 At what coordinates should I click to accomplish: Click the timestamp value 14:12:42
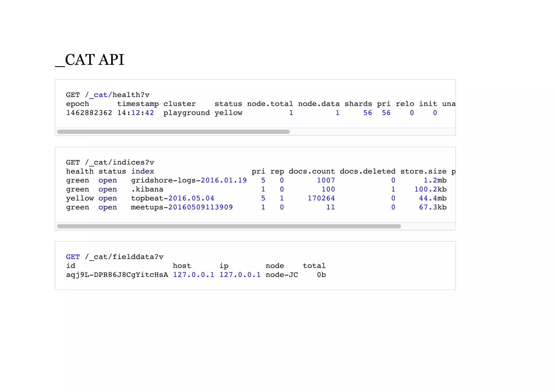point(136,113)
